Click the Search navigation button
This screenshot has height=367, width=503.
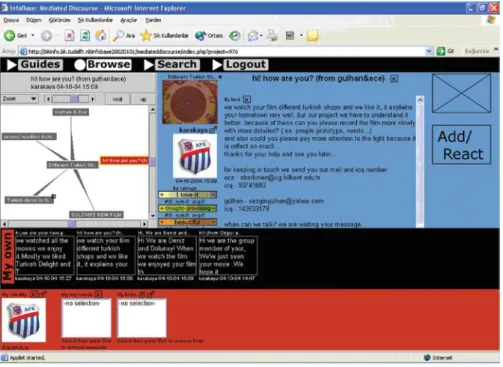point(177,64)
